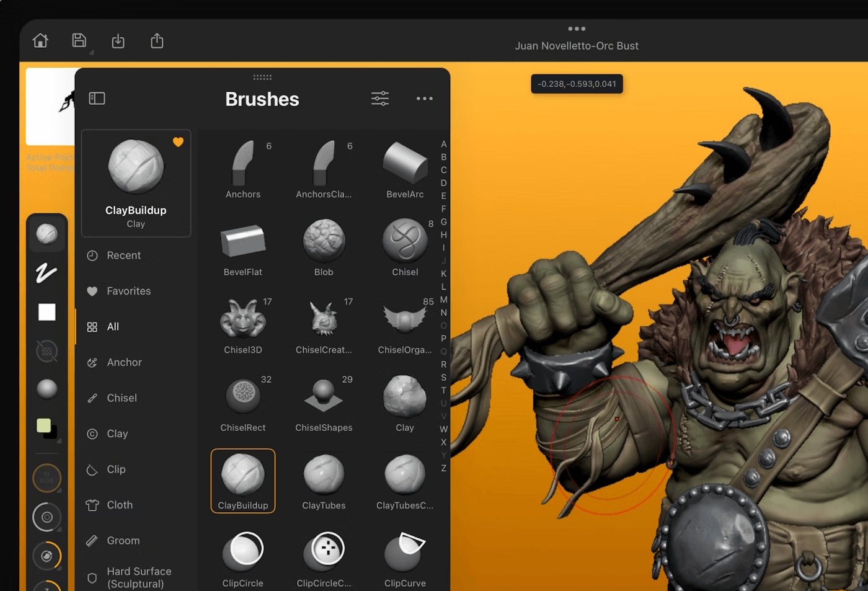Open the current brush in left toolbar

tap(47, 234)
